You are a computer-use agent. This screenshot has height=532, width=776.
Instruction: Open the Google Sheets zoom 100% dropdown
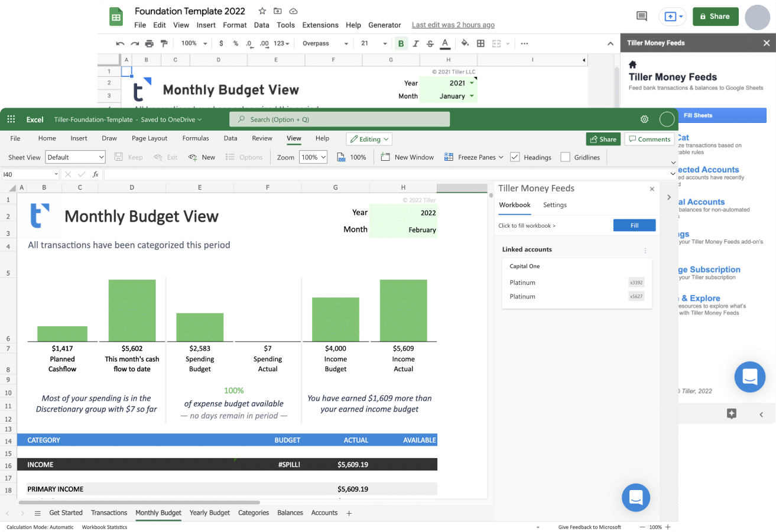(x=194, y=43)
